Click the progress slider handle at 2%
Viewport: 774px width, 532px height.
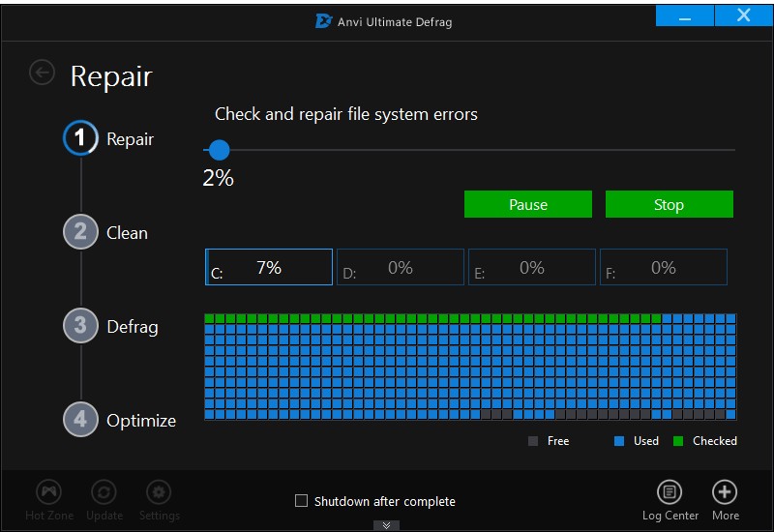click(x=220, y=150)
